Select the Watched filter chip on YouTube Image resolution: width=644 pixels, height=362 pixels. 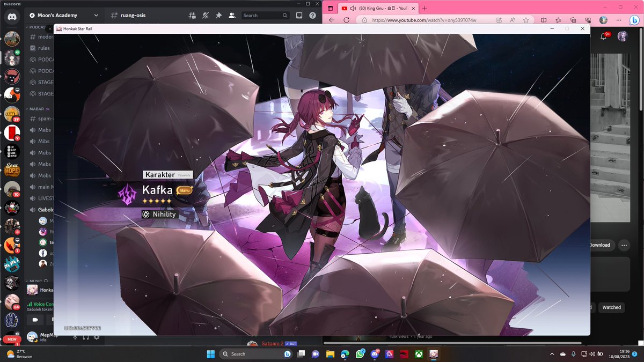coord(611,307)
